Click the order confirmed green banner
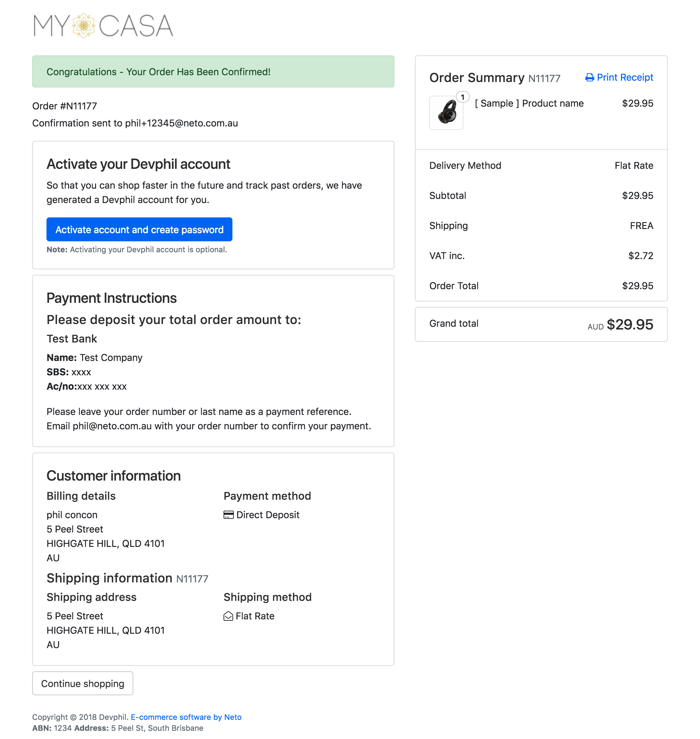Image resolution: width=700 pixels, height=739 pixels. [x=213, y=72]
